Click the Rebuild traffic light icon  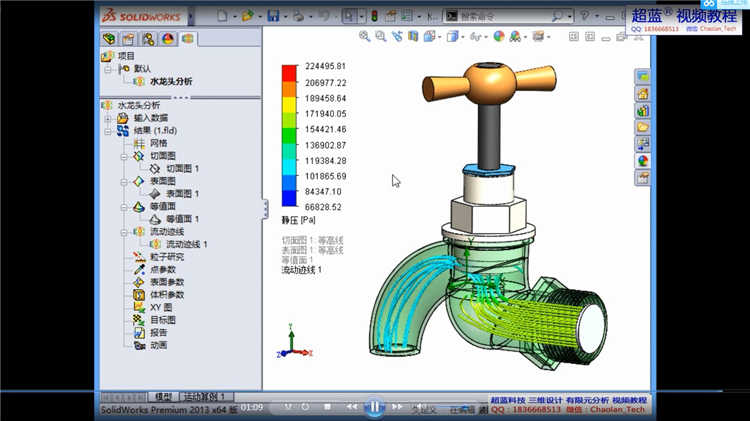(375, 16)
